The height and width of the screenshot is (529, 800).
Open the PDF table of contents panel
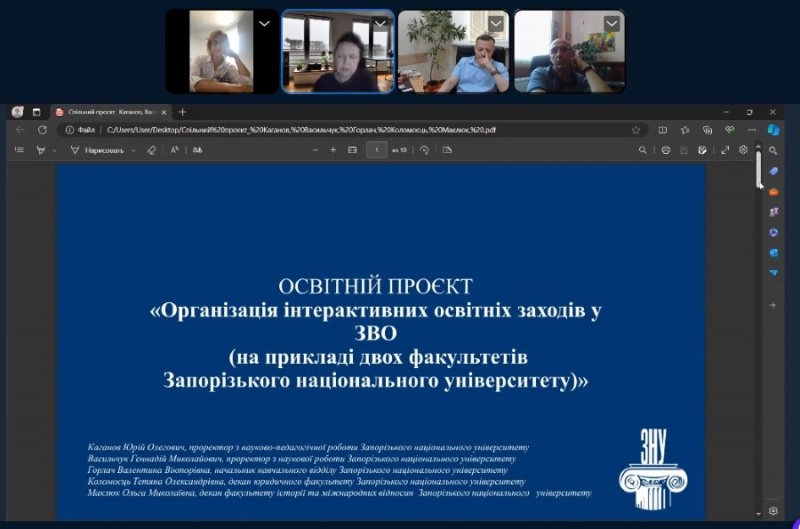(x=19, y=150)
